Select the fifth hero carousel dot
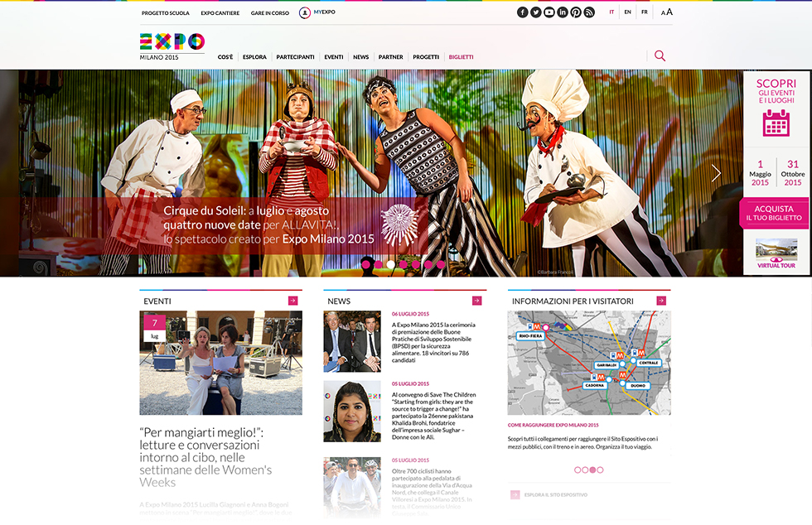The width and height of the screenshot is (812, 525). click(x=415, y=265)
